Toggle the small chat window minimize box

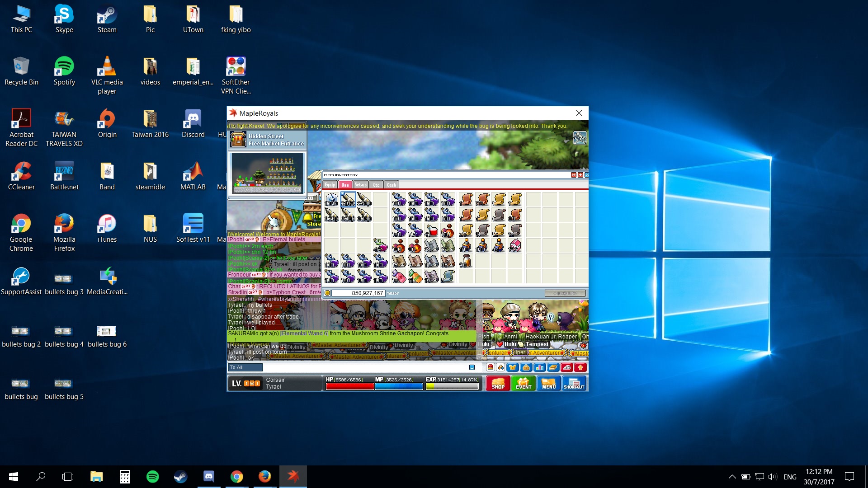coord(472,367)
